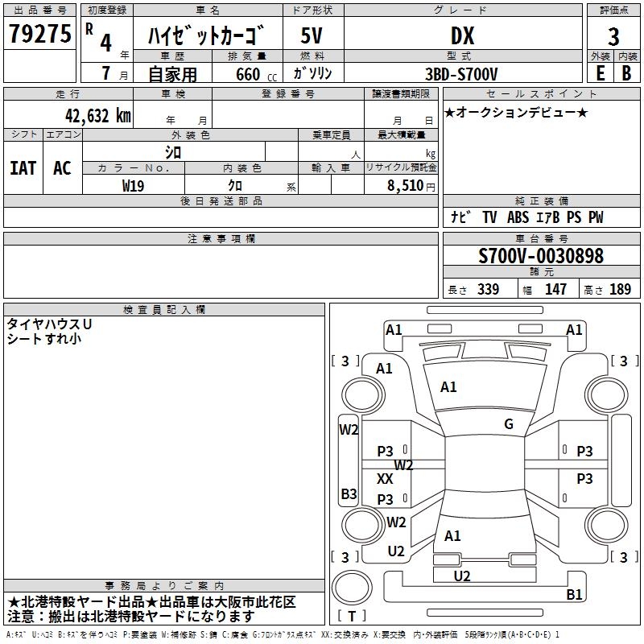
Task: Click the リサイクル預託金 header
Action: tap(401, 167)
